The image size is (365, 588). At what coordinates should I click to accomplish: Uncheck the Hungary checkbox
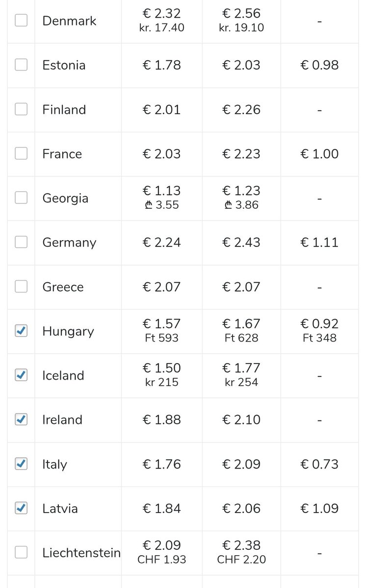coord(21,331)
